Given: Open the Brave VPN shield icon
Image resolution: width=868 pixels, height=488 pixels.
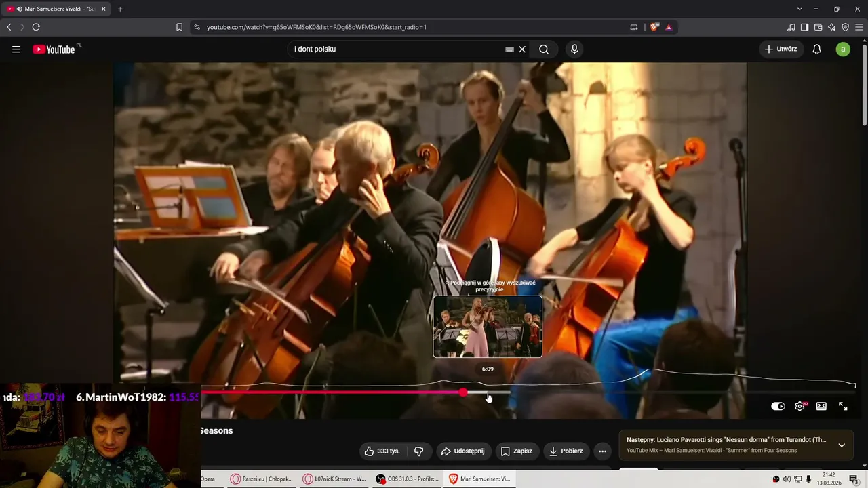Looking at the screenshot, I should pyautogui.click(x=846, y=27).
